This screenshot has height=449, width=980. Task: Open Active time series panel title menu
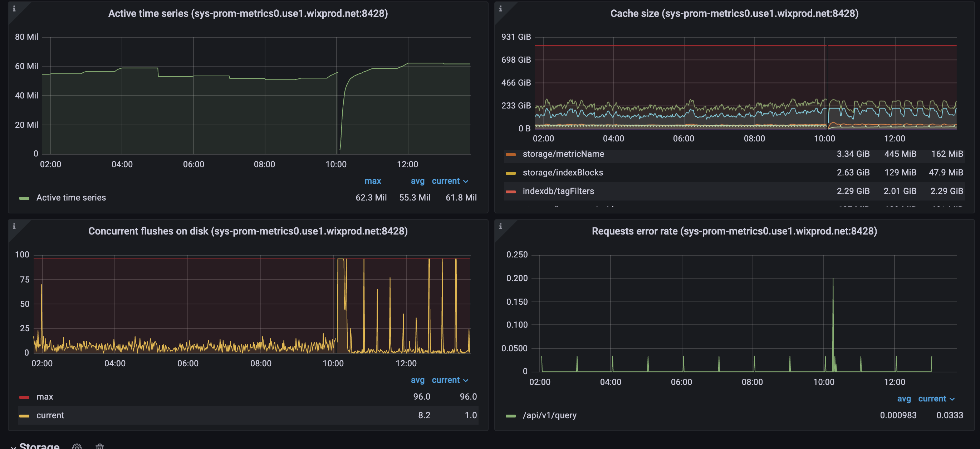[x=248, y=13]
